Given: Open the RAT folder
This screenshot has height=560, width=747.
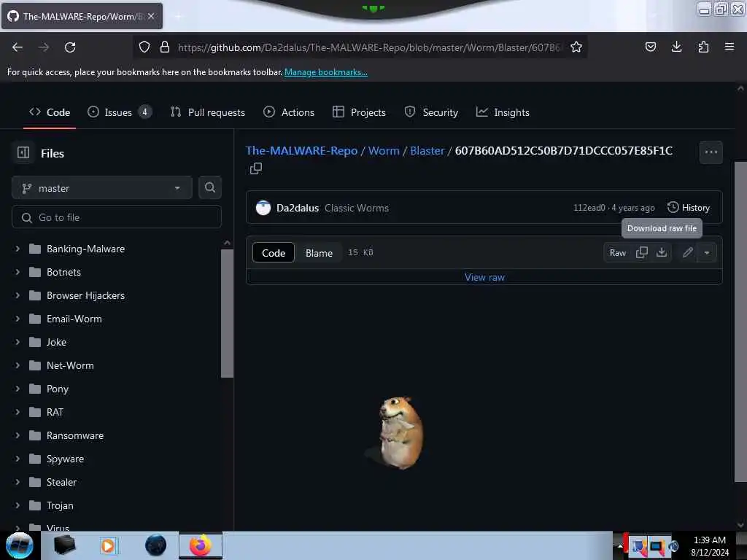Looking at the screenshot, I should pyautogui.click(x=55, y=412).
